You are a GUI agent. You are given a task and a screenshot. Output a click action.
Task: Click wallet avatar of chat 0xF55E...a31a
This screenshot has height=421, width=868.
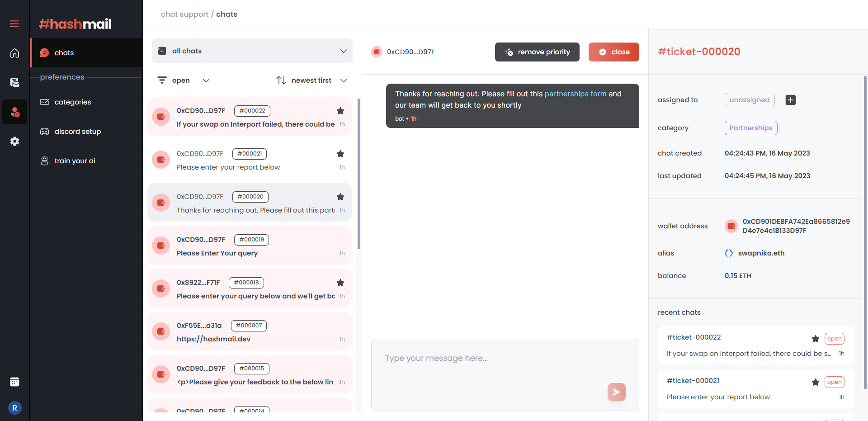pos(161,331)
